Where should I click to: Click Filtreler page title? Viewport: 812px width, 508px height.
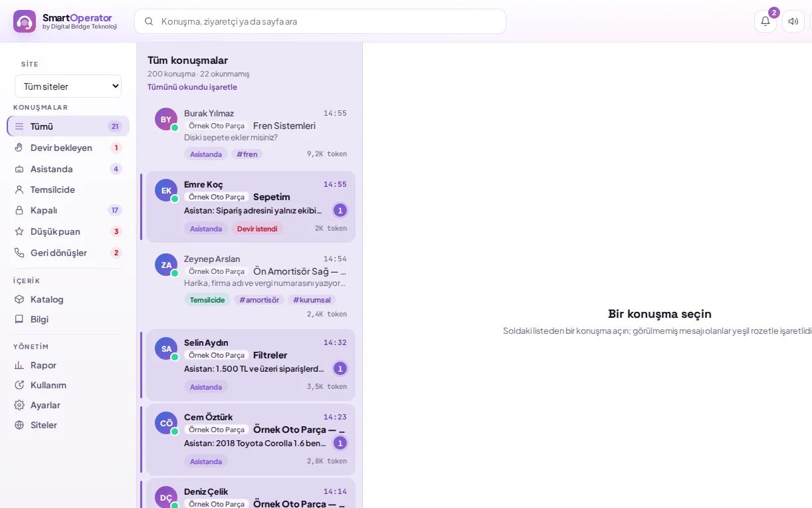click(270, 355)
